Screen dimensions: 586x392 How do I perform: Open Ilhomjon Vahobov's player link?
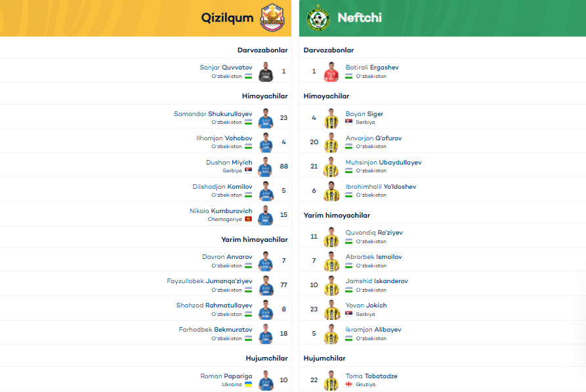coord(224,138)
